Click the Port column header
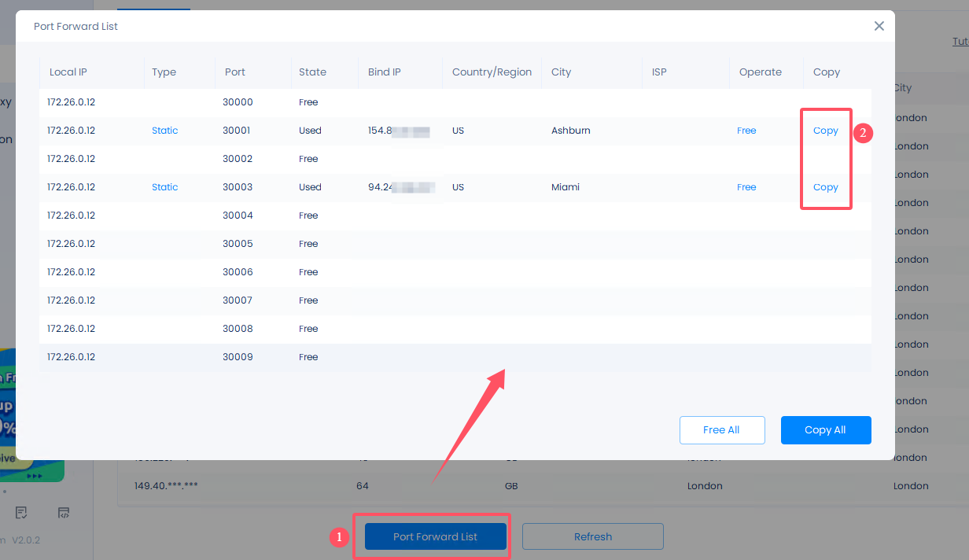Viewport: 969px width, 560px height. click(x=234, y=72)
